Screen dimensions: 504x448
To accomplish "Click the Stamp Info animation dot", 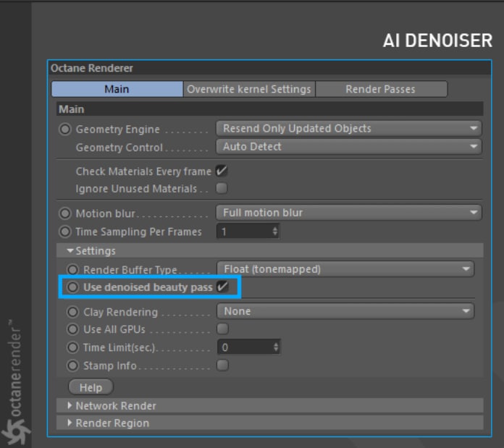I will click(x=72, y=365).
